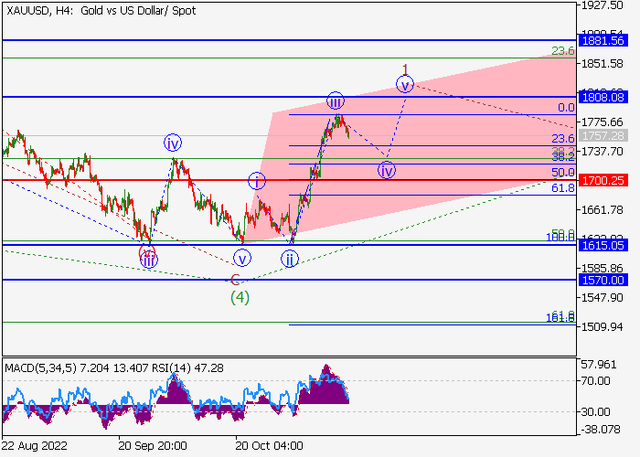Click the gray 1757.28 current price tag
The height and width of the screenshot is (457, 640).
(x=603, y=135)
